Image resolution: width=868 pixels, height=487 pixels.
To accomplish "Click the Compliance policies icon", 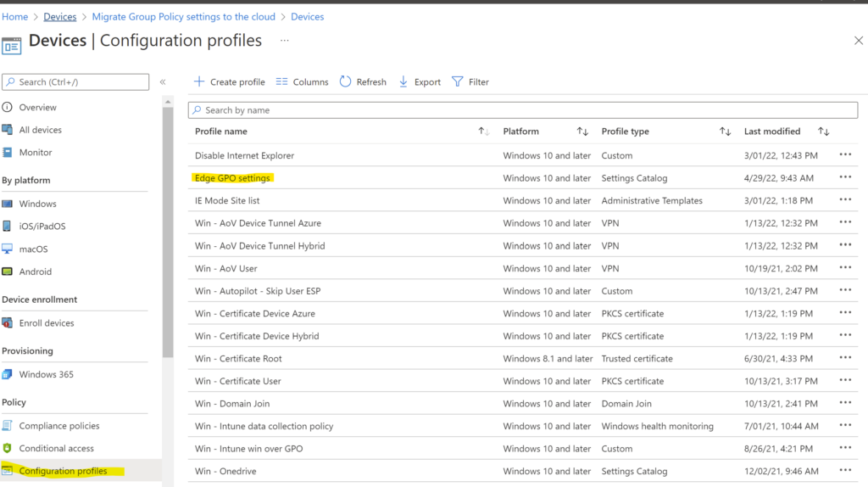I will (7, 426).
